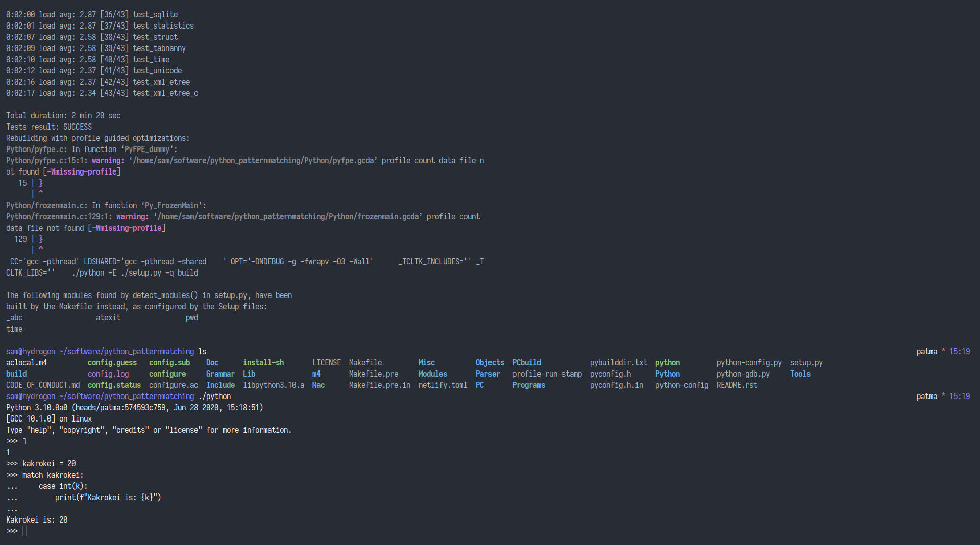Select netlify.toml in the file listing

tap(443, 385)
